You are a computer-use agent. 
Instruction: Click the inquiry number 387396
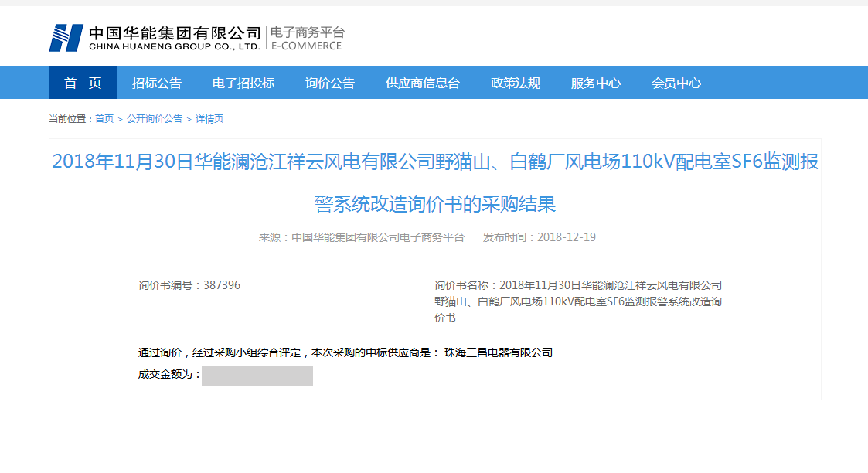pyautogui.click(x=222, y=285)
